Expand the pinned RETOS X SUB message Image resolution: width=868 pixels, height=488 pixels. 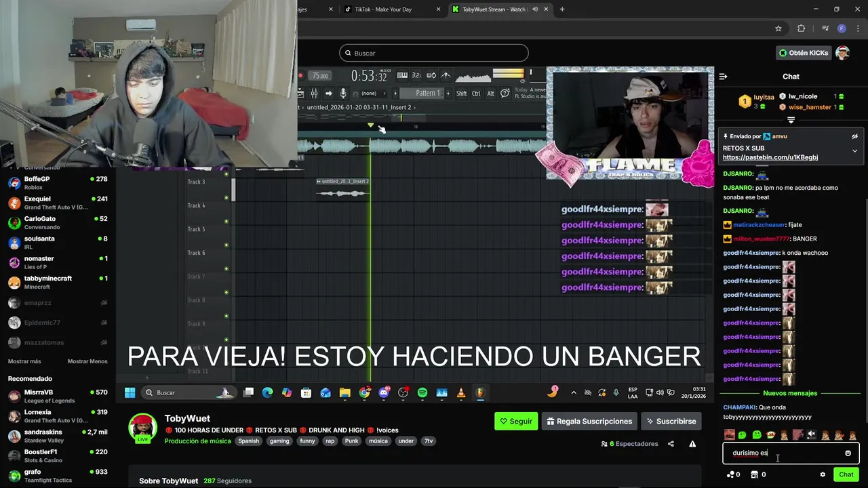point(854,150)
